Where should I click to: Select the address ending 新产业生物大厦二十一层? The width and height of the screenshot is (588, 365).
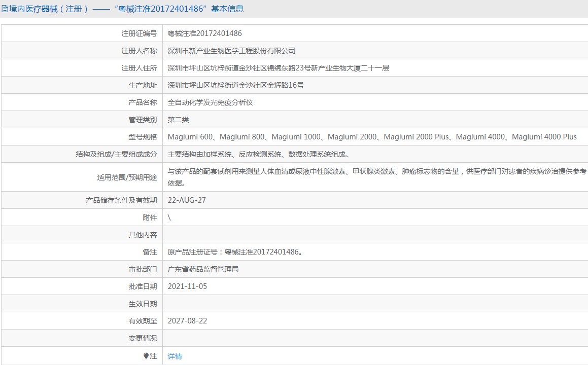pyautogui.click(x=278, y=68)
